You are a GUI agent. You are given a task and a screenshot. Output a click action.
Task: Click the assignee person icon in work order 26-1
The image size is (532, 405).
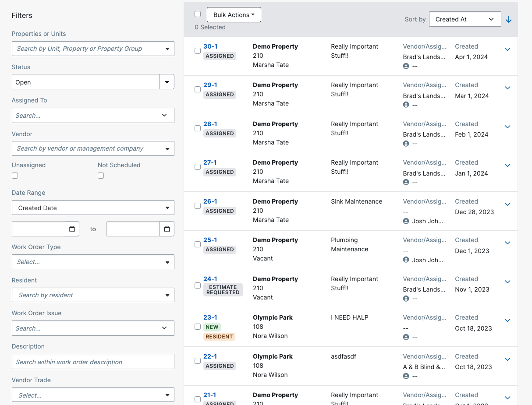(406, 221)
